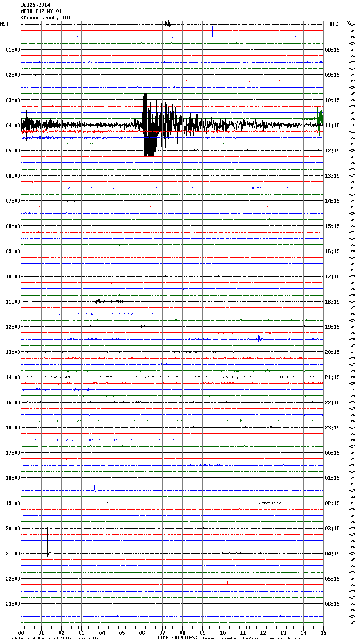Select the 12:00 MST row label
The width and height of the screenshot is (357, 644).
(13, 327)
